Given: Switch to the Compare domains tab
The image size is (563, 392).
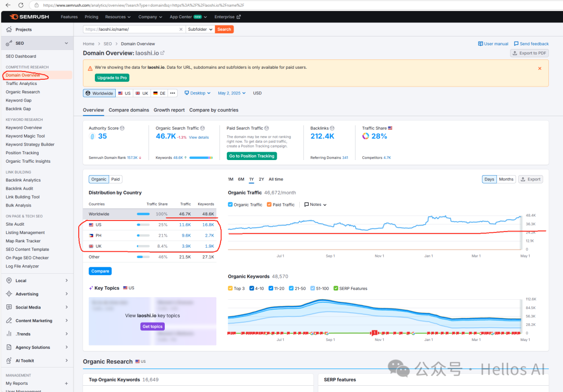Looking at the screenshot, I should [129, 110].
